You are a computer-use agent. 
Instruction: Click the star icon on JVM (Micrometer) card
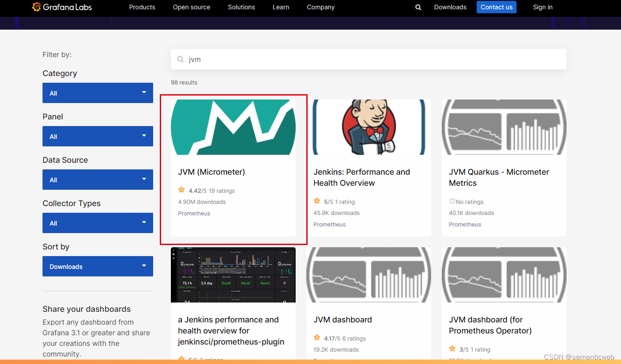click(x=181, y=190)
